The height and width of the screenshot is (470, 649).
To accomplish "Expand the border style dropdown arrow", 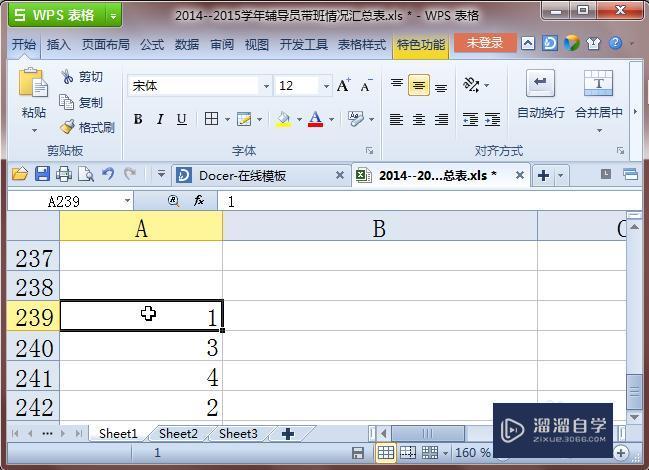I will click(x=227, y=120).
